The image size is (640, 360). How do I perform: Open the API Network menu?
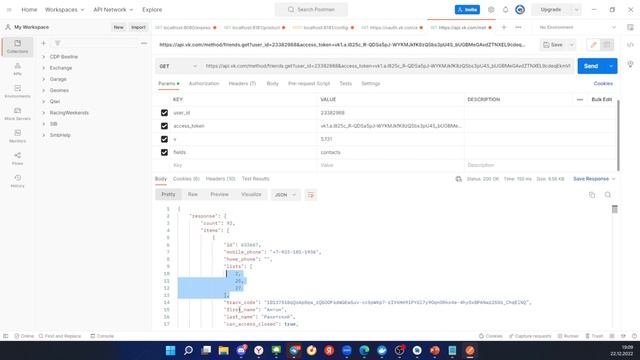(113, 9)
